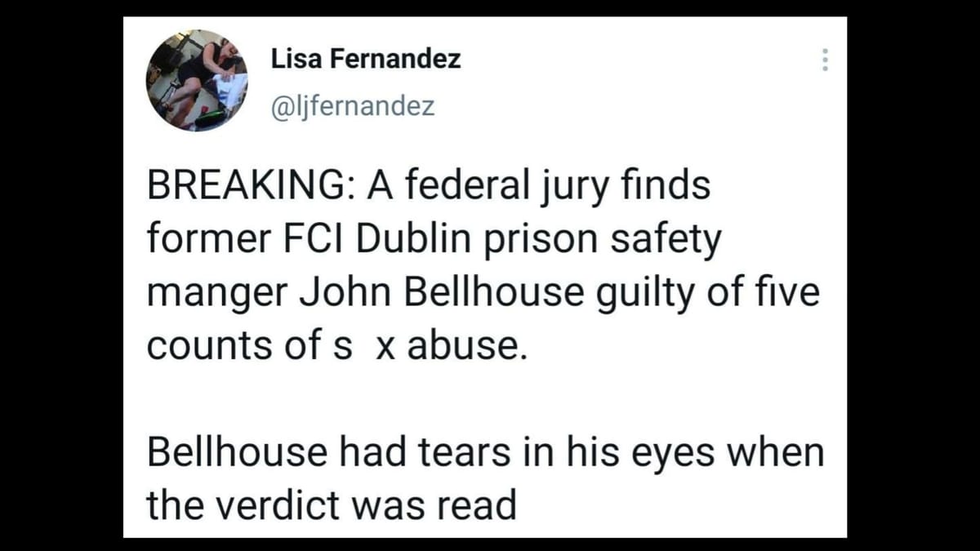Click the top dot of the overflow menu
This screenshot has width=980, height=551.
tap(826, 51)
